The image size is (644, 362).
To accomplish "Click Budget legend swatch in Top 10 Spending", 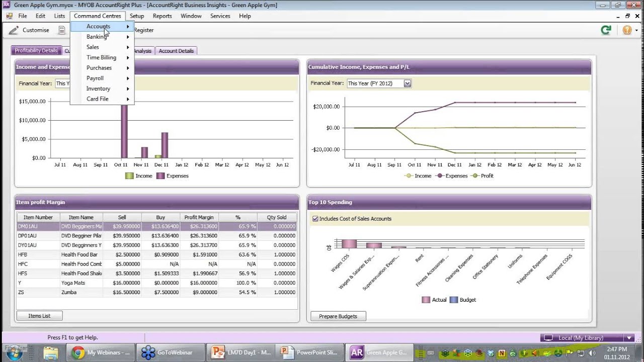I will coord(454,300).
